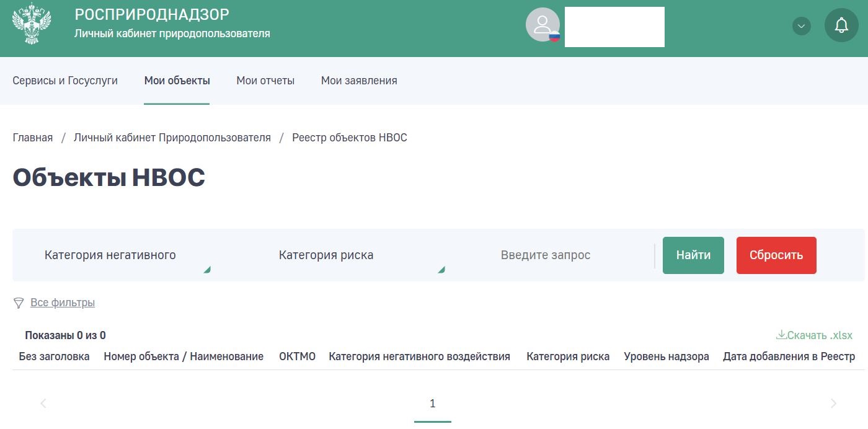The width and height of the screenshot is (868, 429).
Task: Click the Главная breadcrumb link
Action: tap(33, 138)
